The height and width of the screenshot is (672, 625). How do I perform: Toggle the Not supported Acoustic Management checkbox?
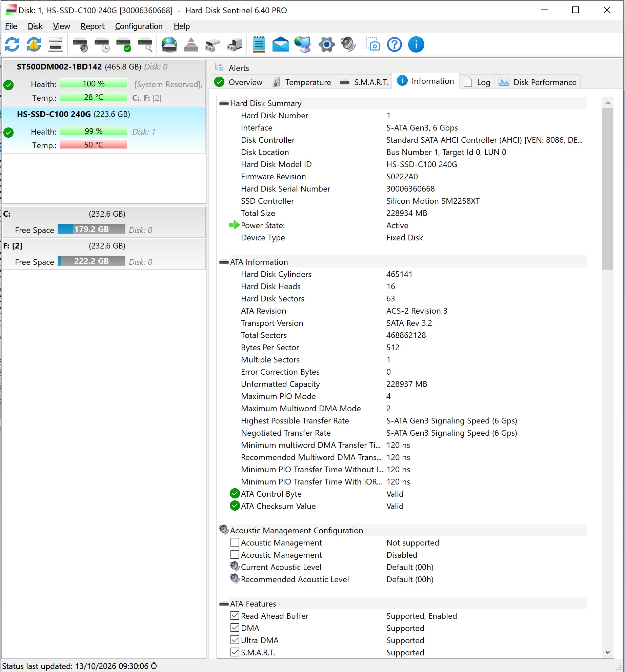click(235, 542)
